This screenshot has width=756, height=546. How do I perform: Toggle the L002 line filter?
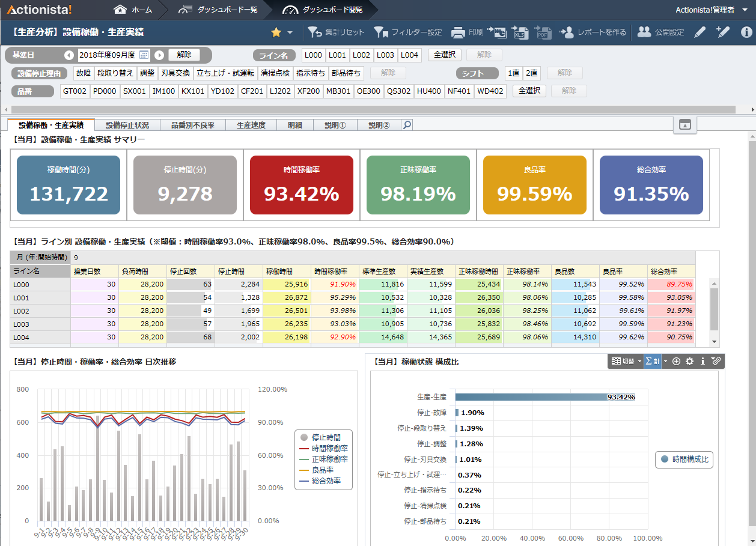361,55
